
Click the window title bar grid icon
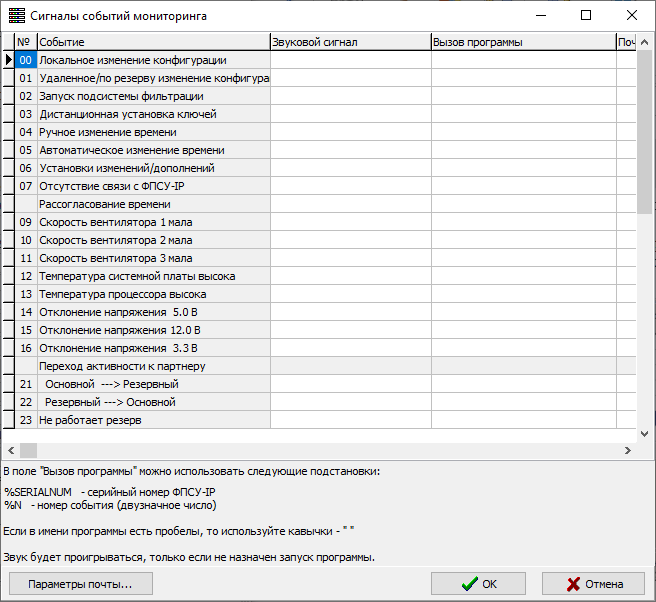(x=16, y=16)
